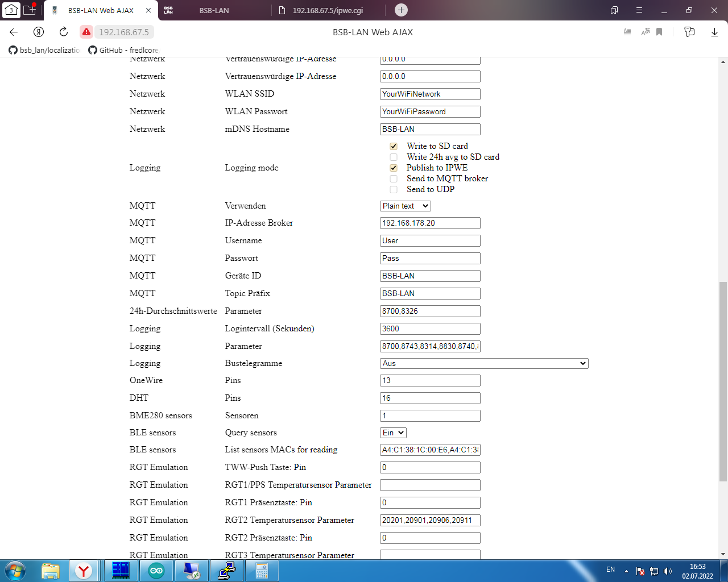728x582 pixels.
Task: Click the empty RGT1/PPS Temperatursensor Parameter field
Action: click(430, 485)
